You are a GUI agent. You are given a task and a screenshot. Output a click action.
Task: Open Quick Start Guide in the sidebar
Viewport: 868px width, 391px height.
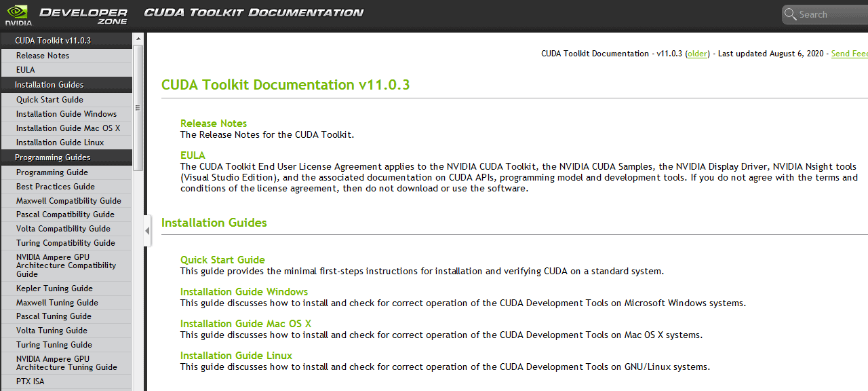tap(66, 100)
